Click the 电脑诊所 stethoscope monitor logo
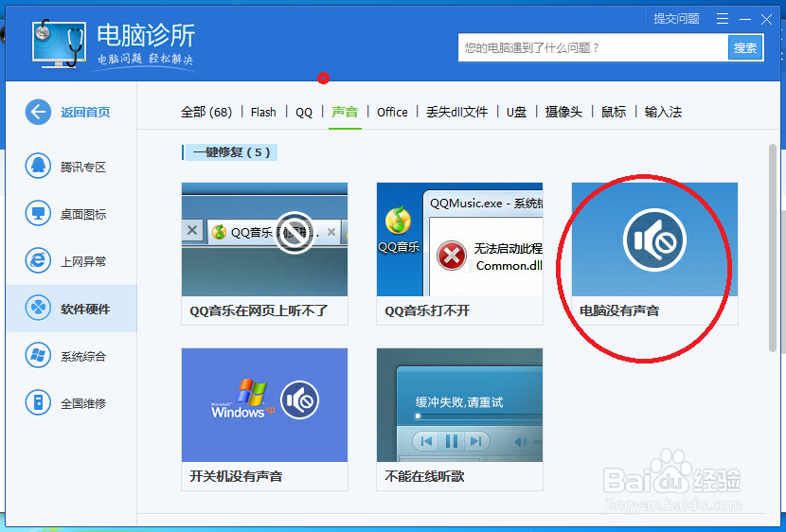The width and height of the screenshot is (786, 532). point(59,44)
